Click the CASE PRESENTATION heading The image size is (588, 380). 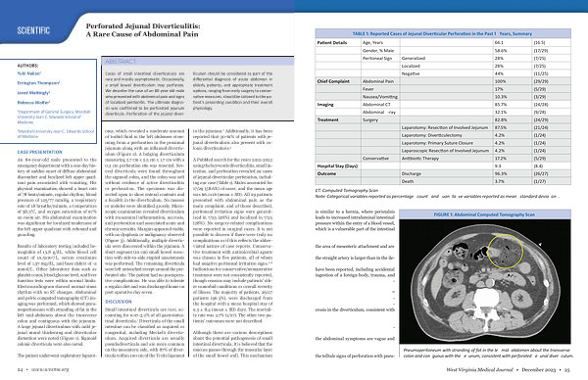[40, 152]
